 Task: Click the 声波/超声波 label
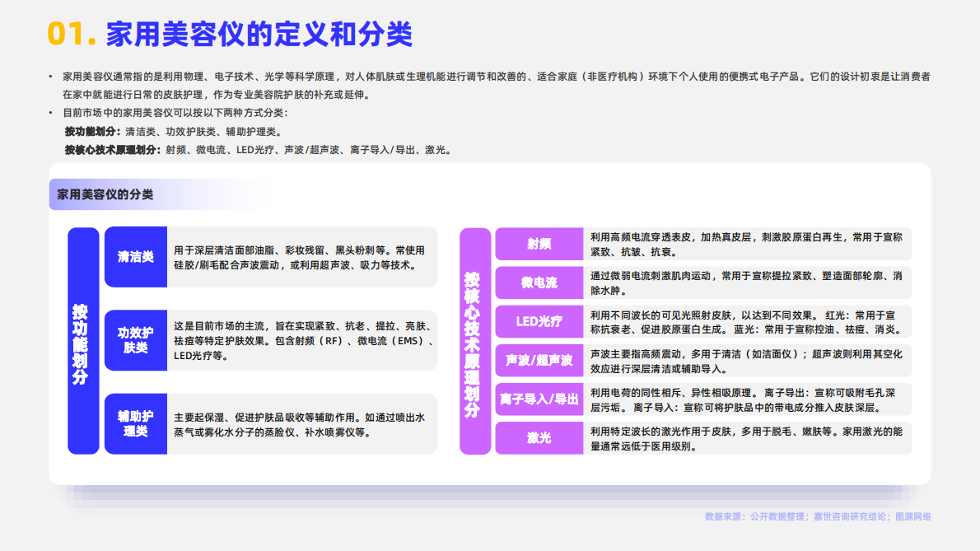pos(539,361)
